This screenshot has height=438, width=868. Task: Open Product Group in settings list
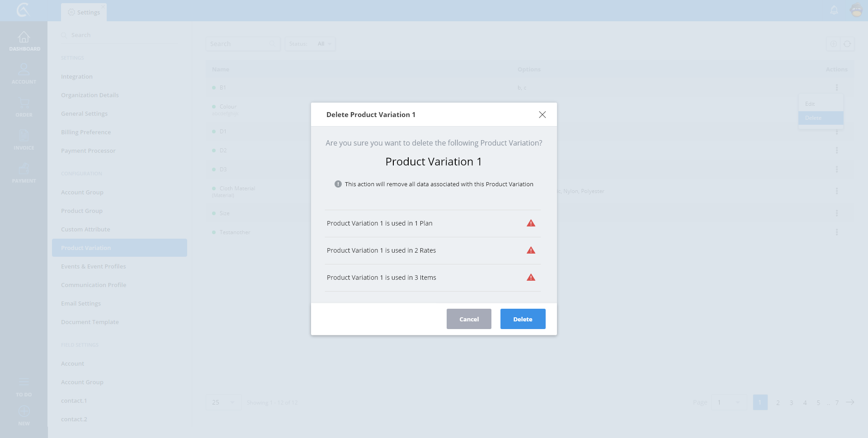(82, 211)
